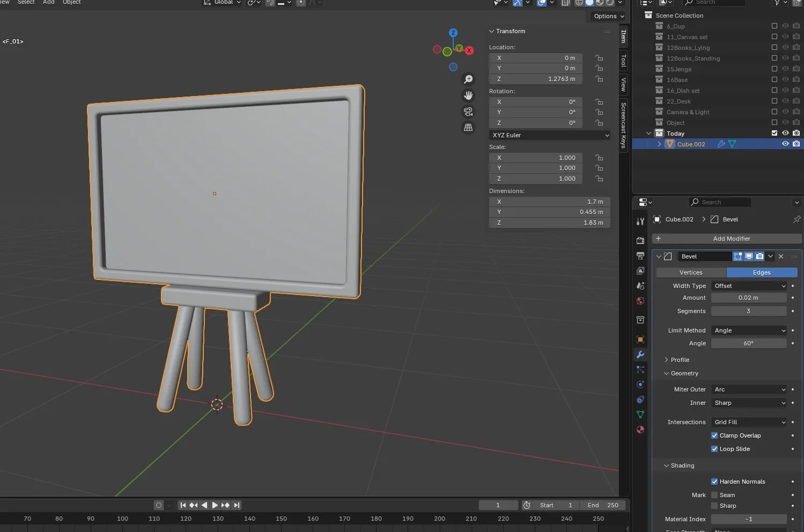804x532 pixels.
Task: Open the Object Constraints tab icon
Action: pyautogui.click(x=640, y=400)
